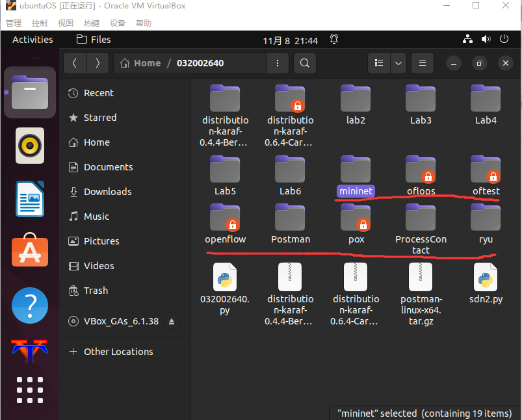Select the Postman folder
Screen dimensions: 522x420
pyautogui.click(x=290, y=224)
